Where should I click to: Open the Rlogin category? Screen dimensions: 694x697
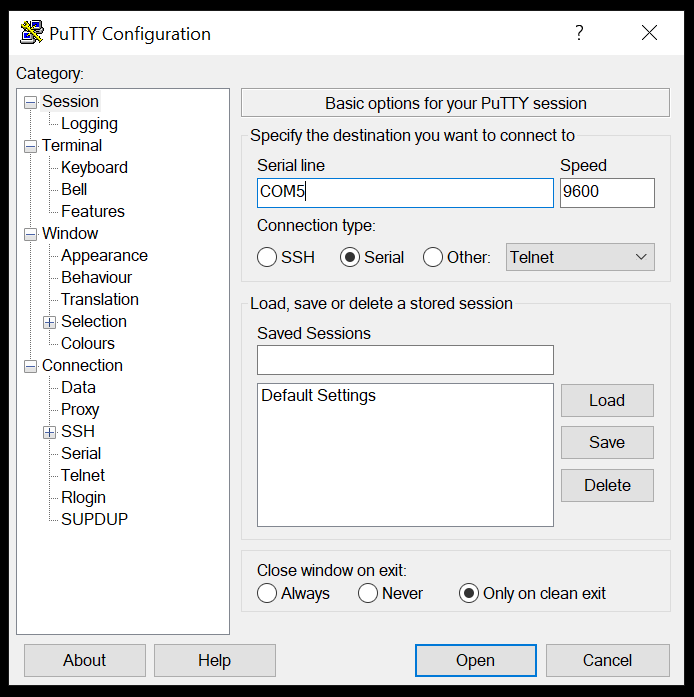(83, 497)
